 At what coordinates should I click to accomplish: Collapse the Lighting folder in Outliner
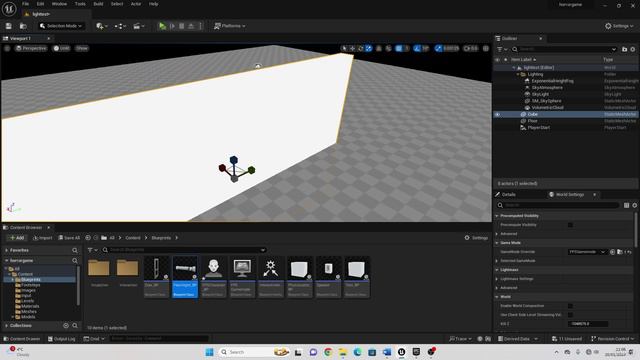tap(518, 74)
